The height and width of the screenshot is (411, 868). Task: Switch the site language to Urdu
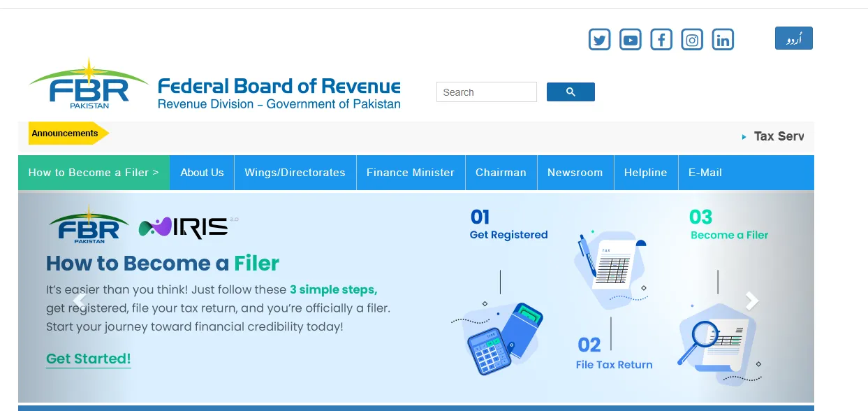click(794, 38)
